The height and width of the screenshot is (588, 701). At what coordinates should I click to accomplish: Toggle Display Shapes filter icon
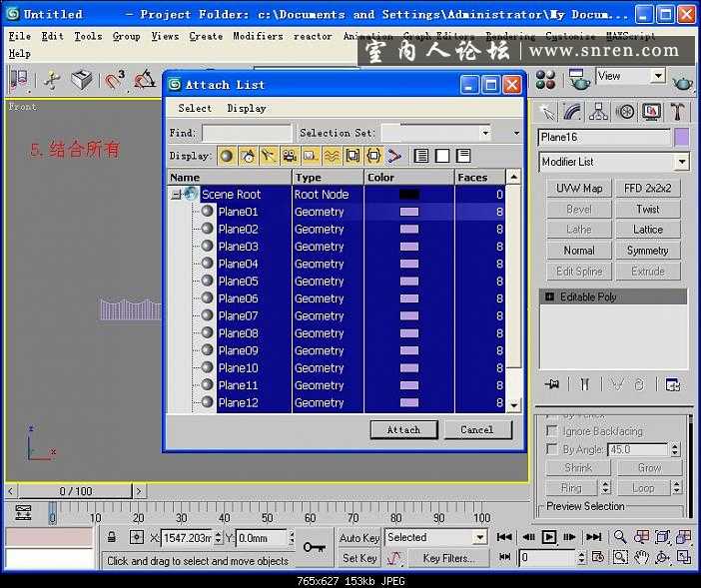pos(248,156)
